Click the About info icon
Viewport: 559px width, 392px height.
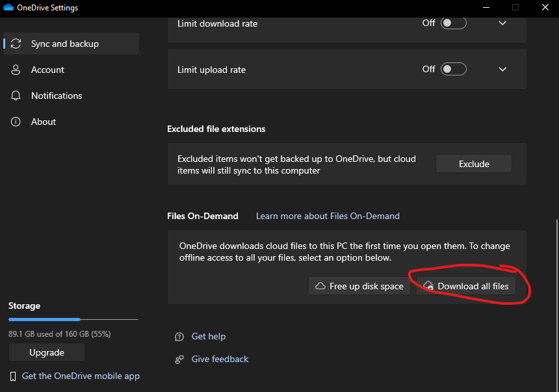(16, 122)
